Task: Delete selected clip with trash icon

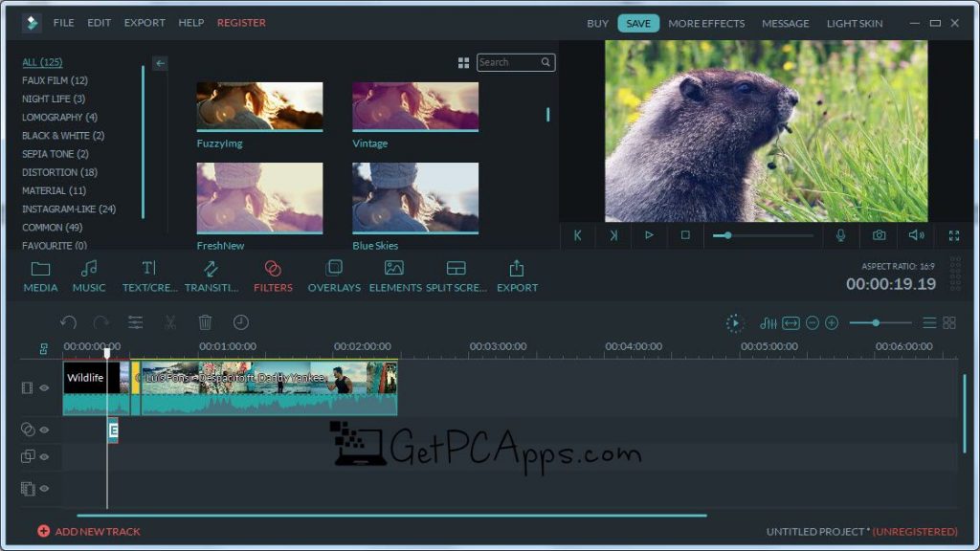Action: [205, 323]
